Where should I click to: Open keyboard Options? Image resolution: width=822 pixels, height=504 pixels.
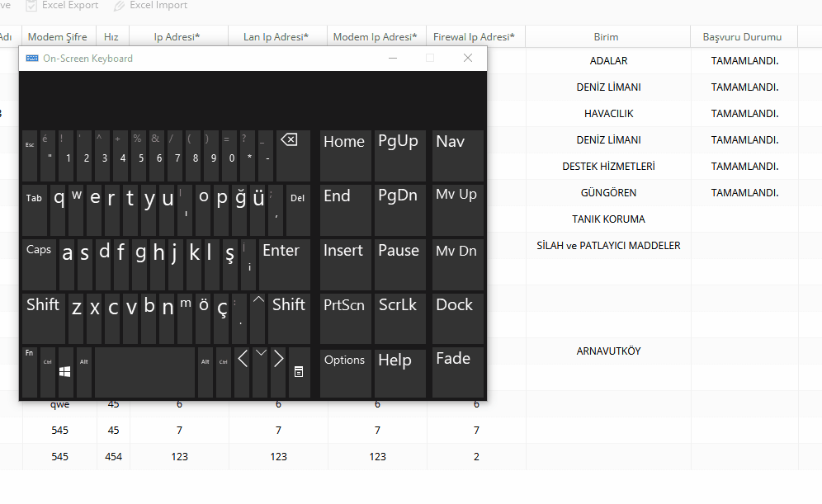pyautogui.click(x=345, y=373)
